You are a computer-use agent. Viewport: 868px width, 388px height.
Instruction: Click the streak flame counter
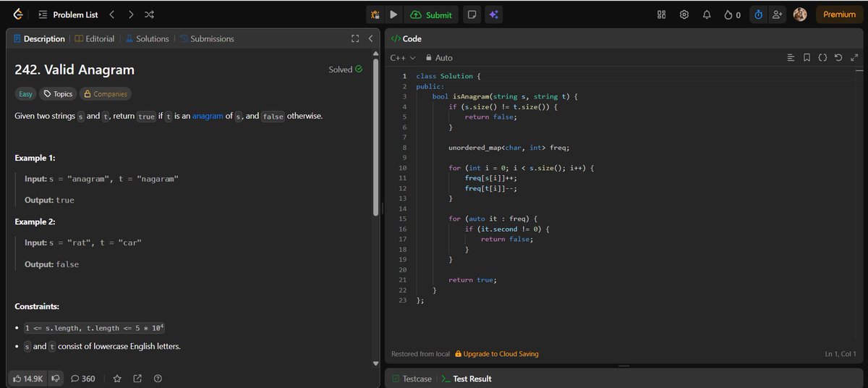tap(732, 14)
